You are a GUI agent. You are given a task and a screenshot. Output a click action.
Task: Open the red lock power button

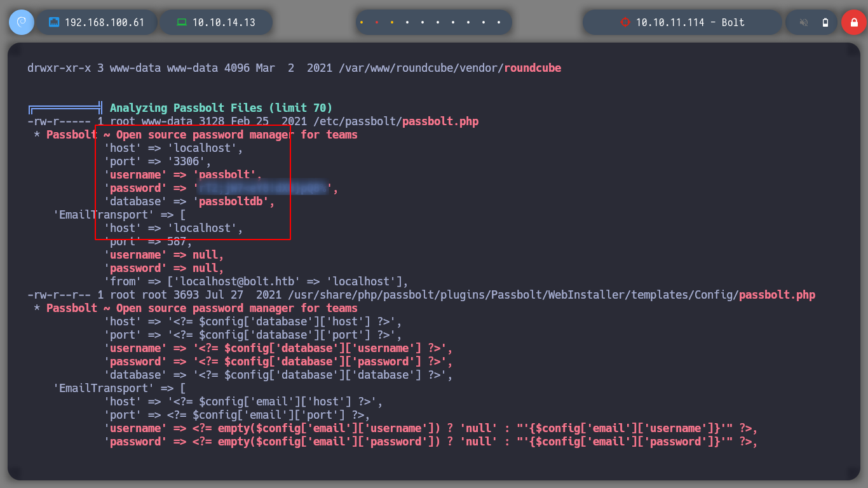click(x=854, y=22)
